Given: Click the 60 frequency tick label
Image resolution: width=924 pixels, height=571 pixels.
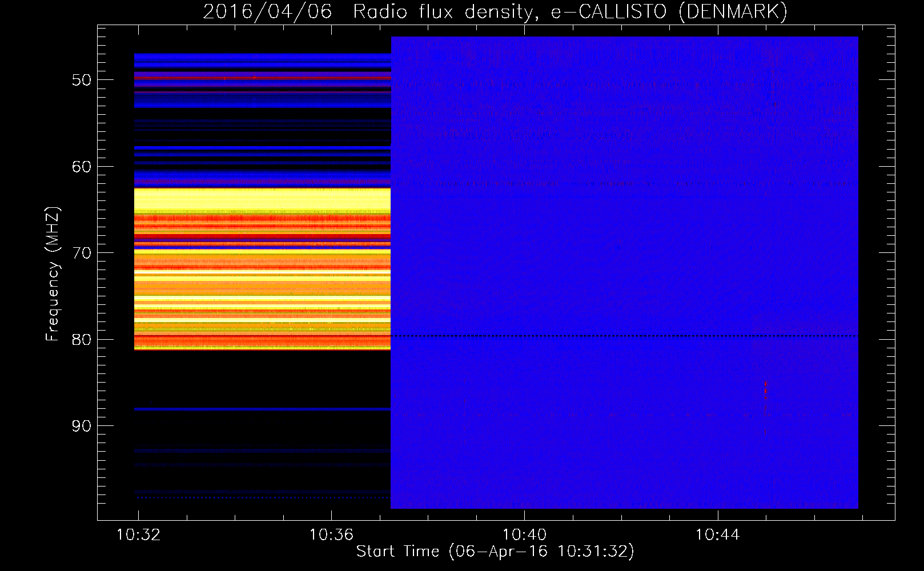Looking at the screenshot, I should point(82,167).
